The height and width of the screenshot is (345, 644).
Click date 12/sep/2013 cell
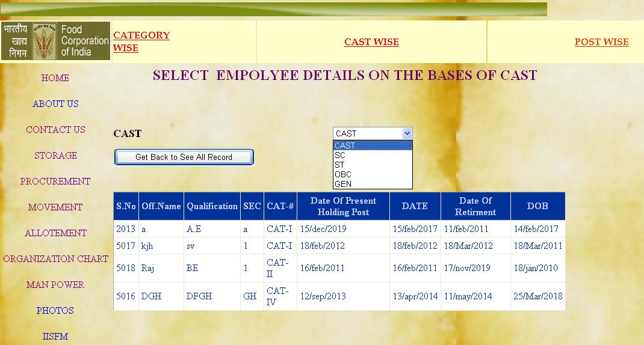(x=343, y=296)
